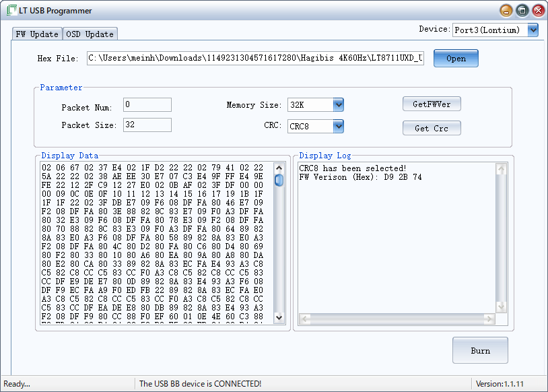Switch to the FW Update tab

click(37, 34)
